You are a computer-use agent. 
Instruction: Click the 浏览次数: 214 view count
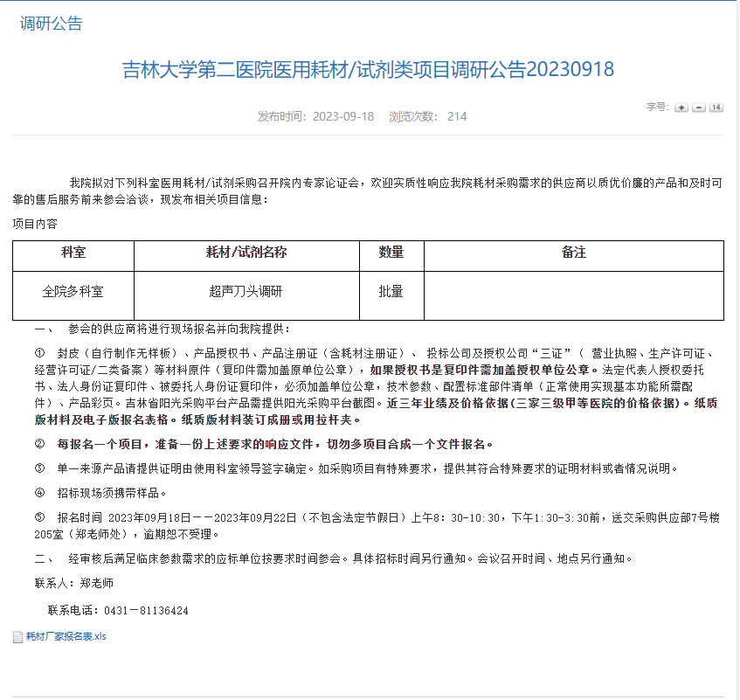tap(427, 116)
